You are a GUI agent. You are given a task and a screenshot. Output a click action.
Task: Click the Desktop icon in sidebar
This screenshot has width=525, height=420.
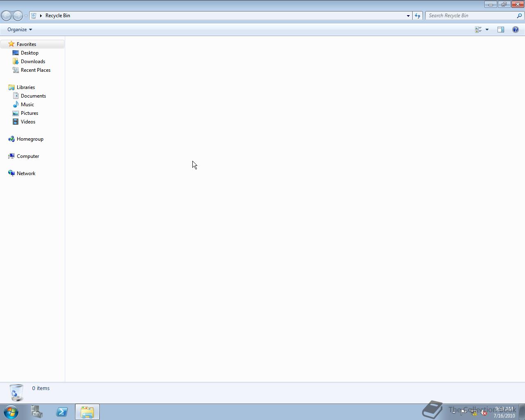click(16, 52)
